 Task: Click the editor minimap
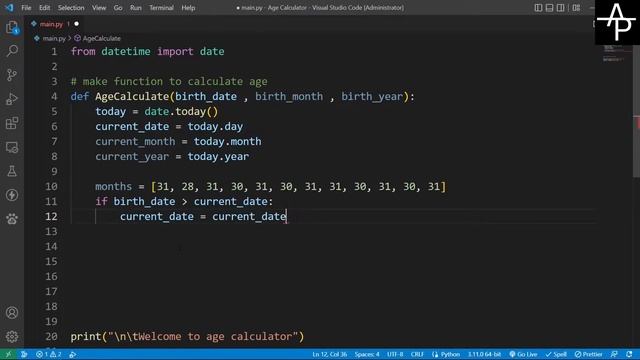(x=613, y=54)
